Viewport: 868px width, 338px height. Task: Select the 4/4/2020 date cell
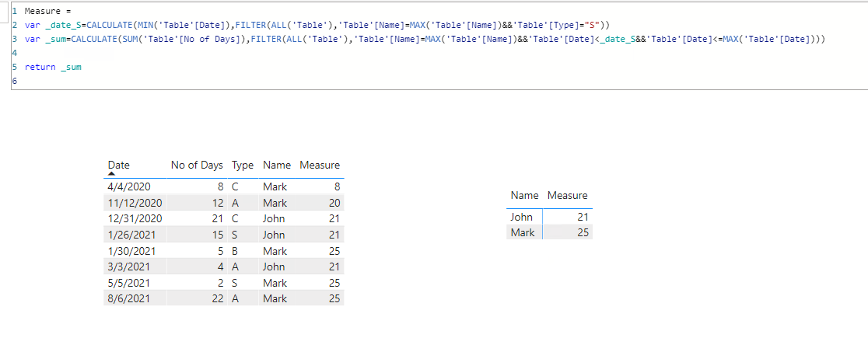point(129,187)
